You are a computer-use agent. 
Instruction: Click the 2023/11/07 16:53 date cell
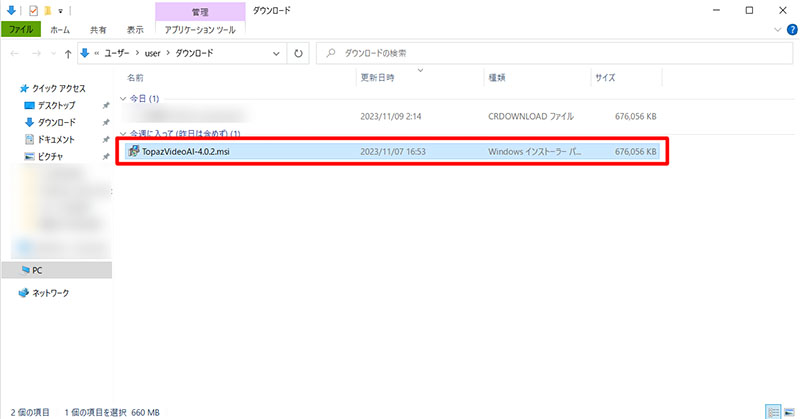click(x=393, y=152)
